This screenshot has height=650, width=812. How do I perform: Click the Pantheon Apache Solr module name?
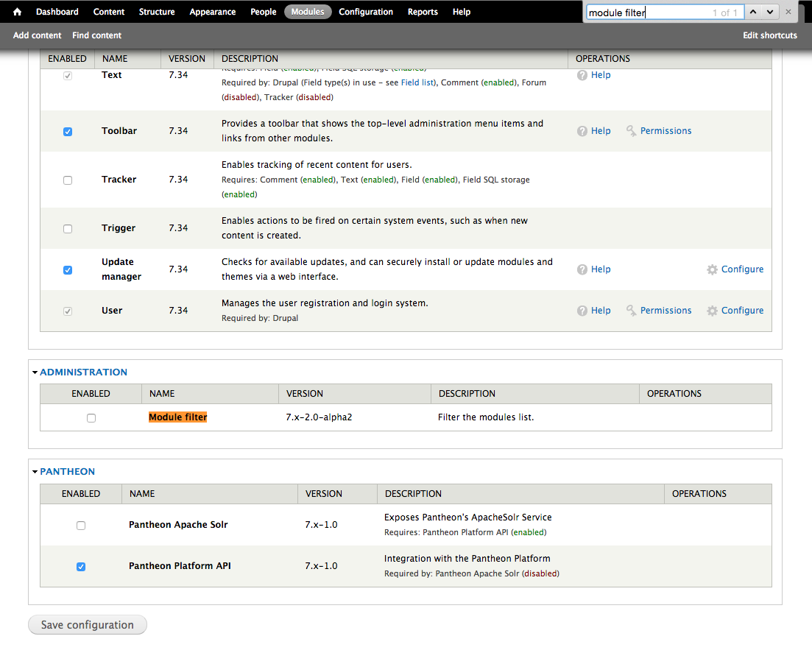[178, 525]
